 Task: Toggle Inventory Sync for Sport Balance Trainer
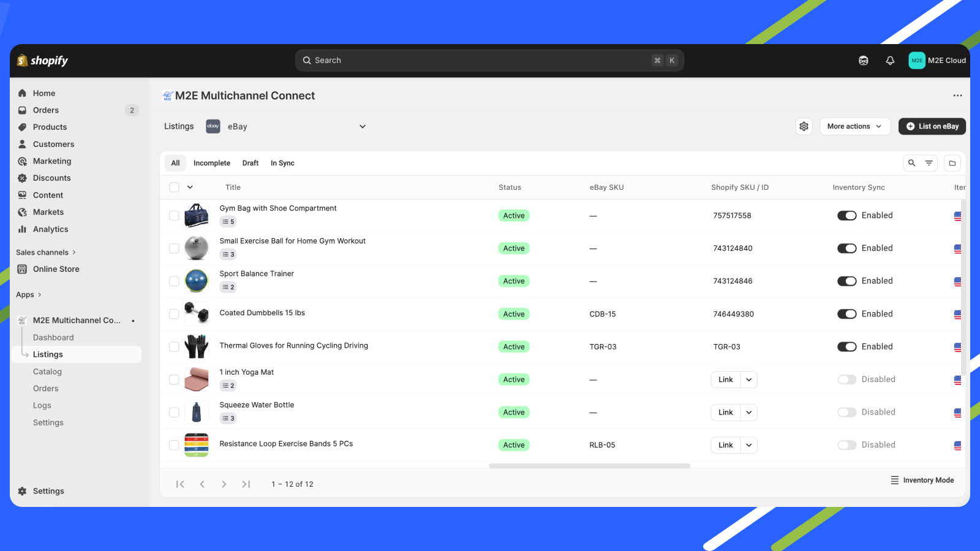click(x=847, y=281)
